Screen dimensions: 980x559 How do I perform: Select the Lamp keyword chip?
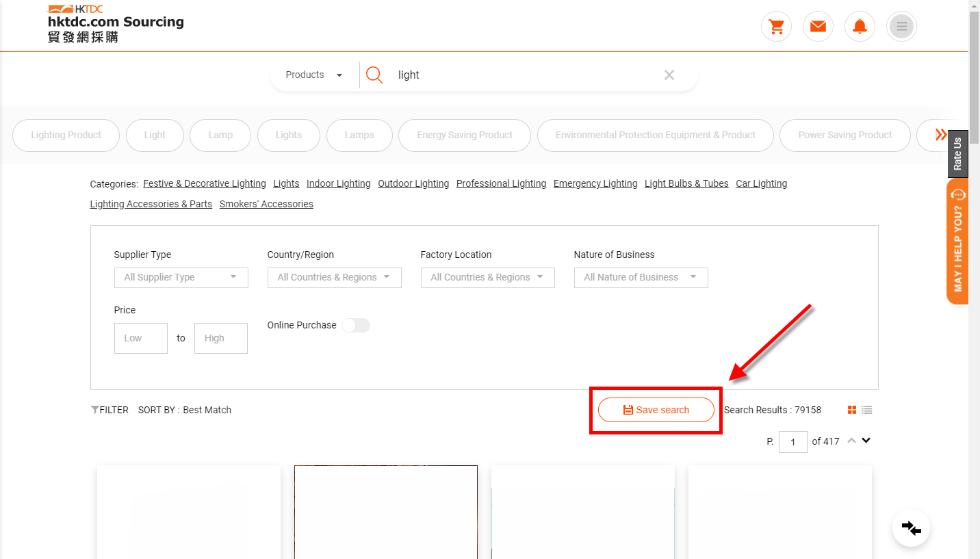pos(220,135)
